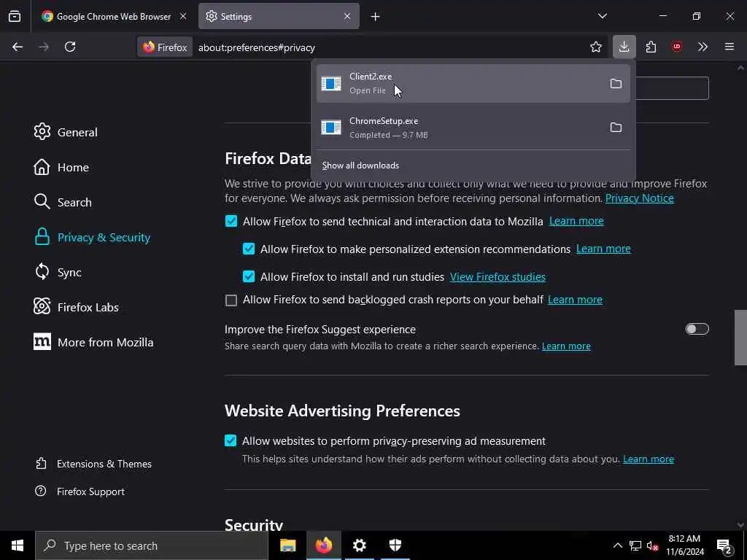747x560 pixels.
Task: Open the Firefox application menu
Action: click(x=729, y=47)
